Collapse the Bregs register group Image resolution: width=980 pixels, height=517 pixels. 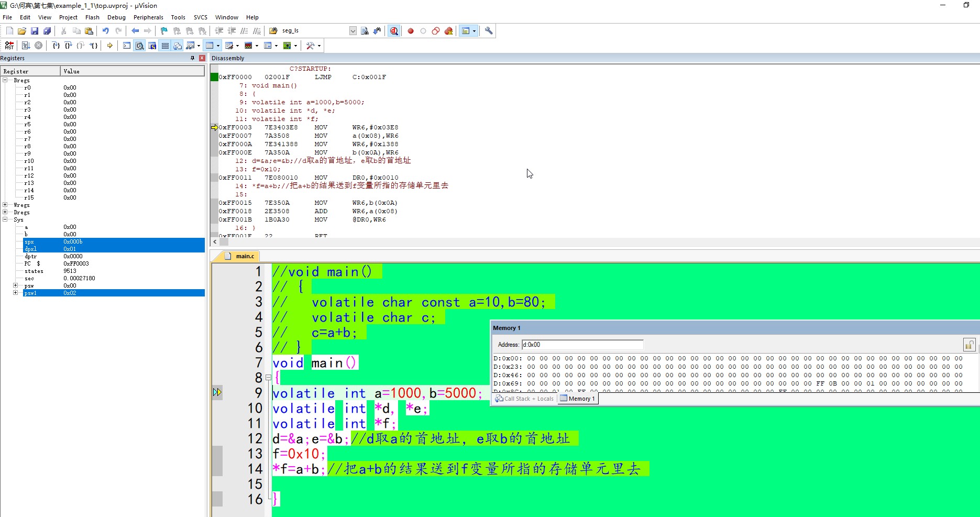[5, 80]
